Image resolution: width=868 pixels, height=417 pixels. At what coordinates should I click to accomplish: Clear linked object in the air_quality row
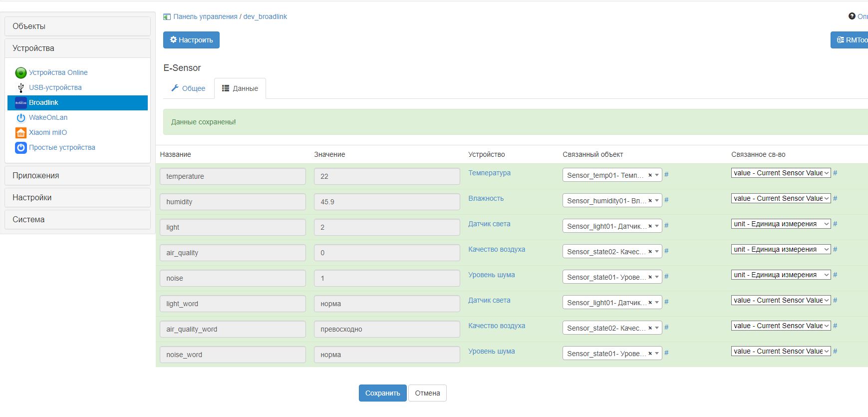(x=650, y=252)
